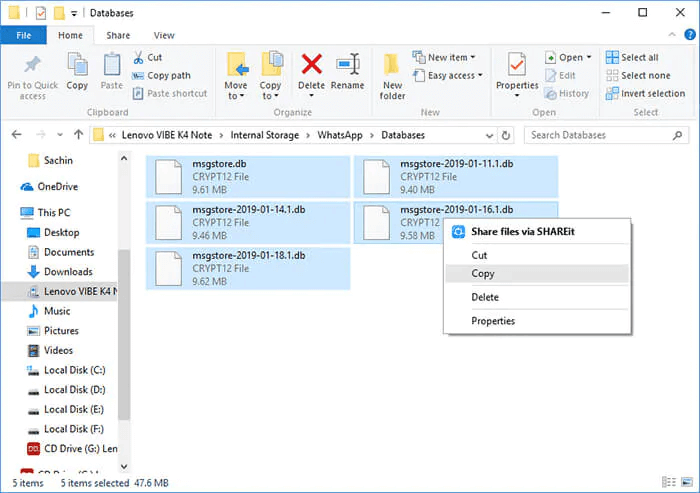This screenshot has width=700, height=493.
Task: Select the msgstore.db file
Action: tap(248, 177)
